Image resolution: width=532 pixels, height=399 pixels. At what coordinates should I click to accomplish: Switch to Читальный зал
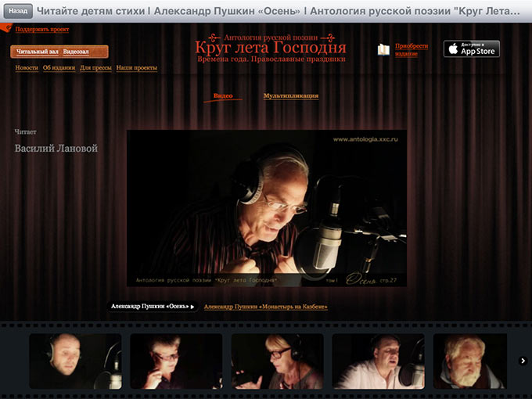(38, 52)
